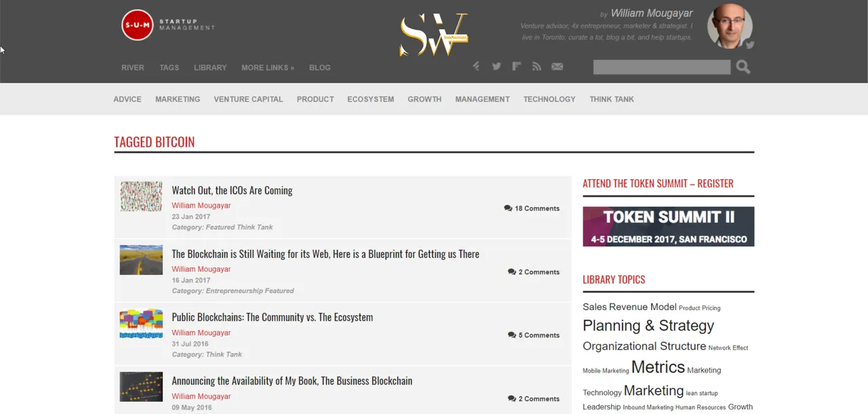Open the TAGS menu item
This screenshot has height=414, width=868.
click(x=170, y=68)
